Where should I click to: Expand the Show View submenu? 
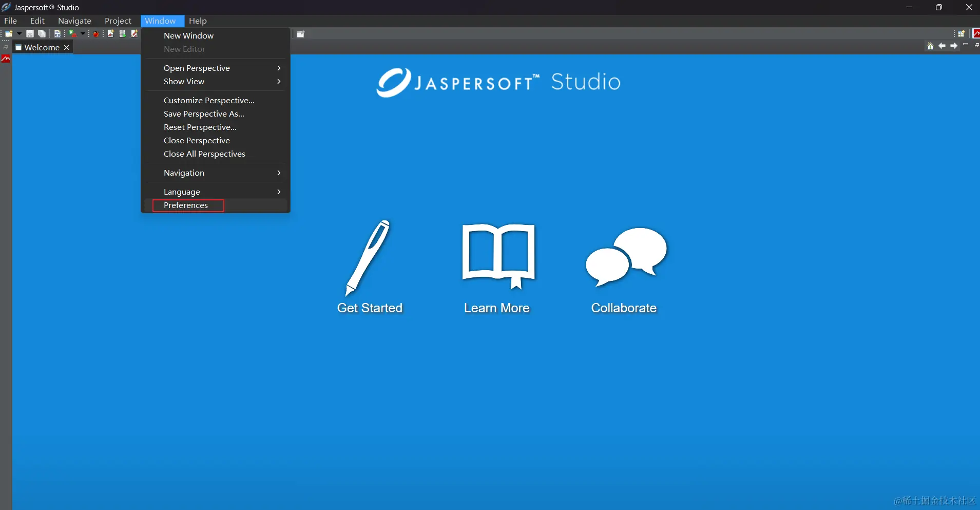[215, 81]
